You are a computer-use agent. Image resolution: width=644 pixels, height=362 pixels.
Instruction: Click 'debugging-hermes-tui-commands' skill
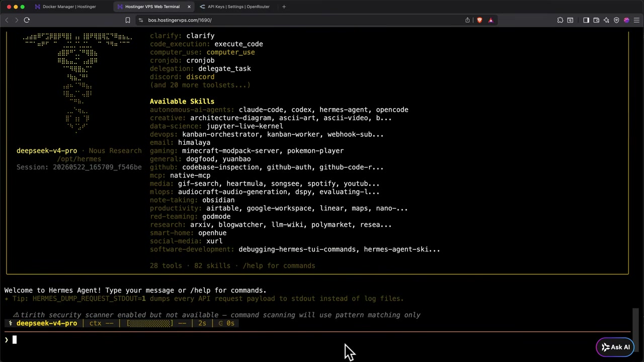(x=297, y=249)
